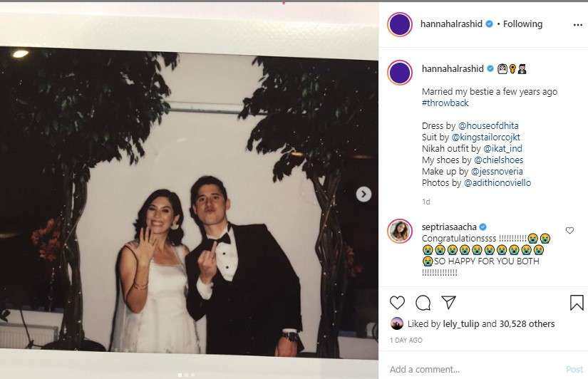
Task: Open the three-dot more options menu
Action: coord(577,24)
